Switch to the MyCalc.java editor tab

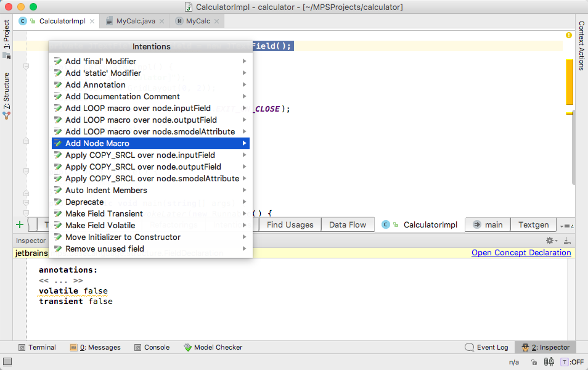(134, 22)
